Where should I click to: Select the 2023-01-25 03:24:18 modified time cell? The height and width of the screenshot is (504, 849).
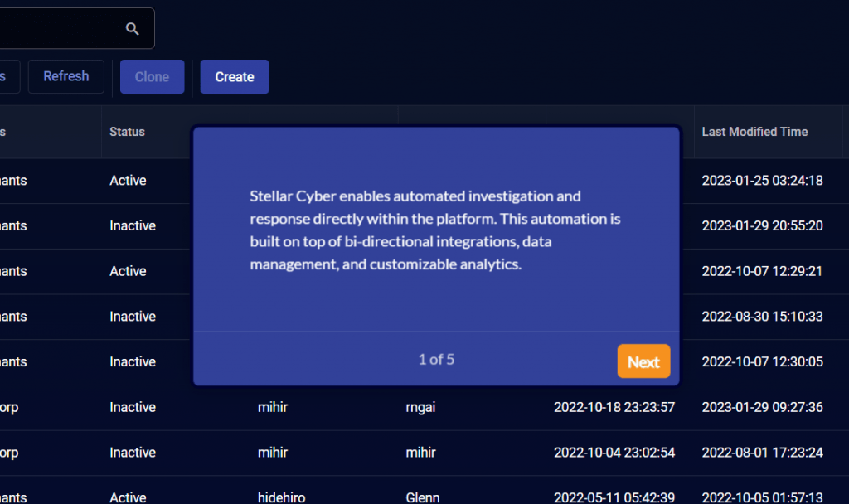pyautogui.click(x=762, y=181)
